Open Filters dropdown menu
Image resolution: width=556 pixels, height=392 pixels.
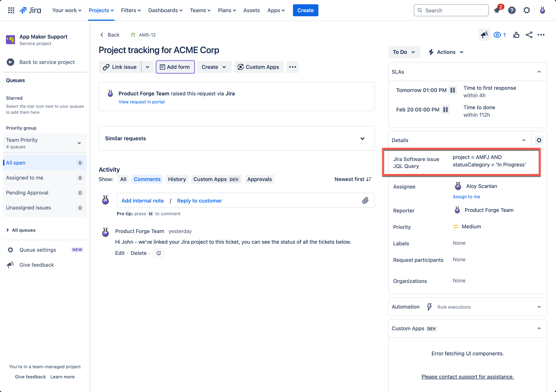pos(131,10)
